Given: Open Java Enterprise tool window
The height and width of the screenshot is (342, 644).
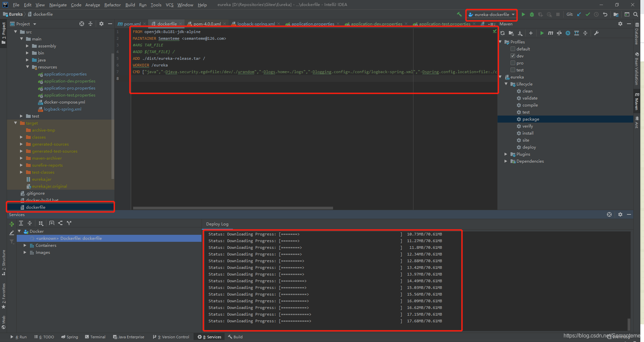Looking at the screenshot, I should [128, 337].
